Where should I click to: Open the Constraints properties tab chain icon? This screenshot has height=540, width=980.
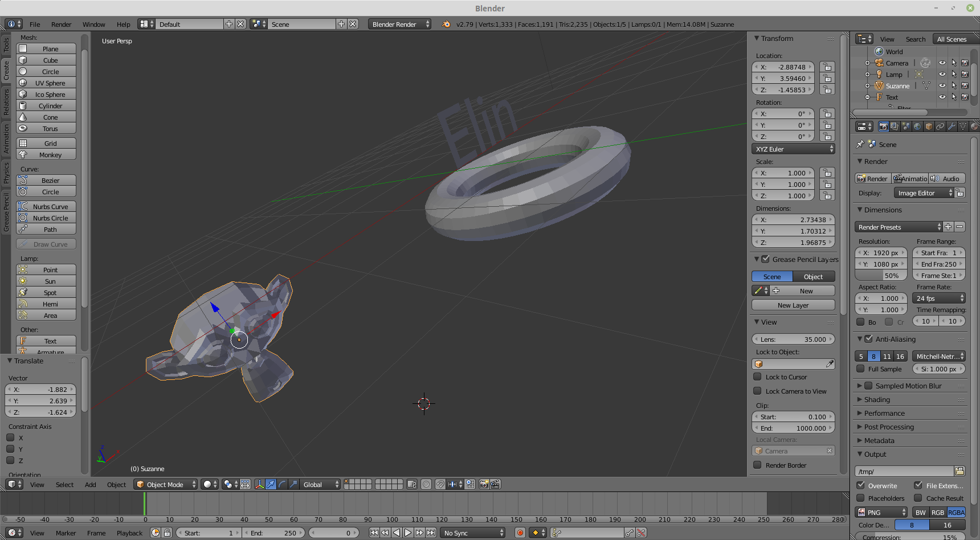click(x=940, y=126)
